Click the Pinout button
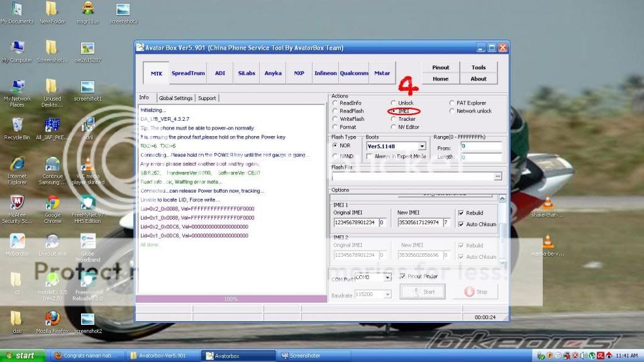Viewport: 644px width, 362px height. click(440, 67)
